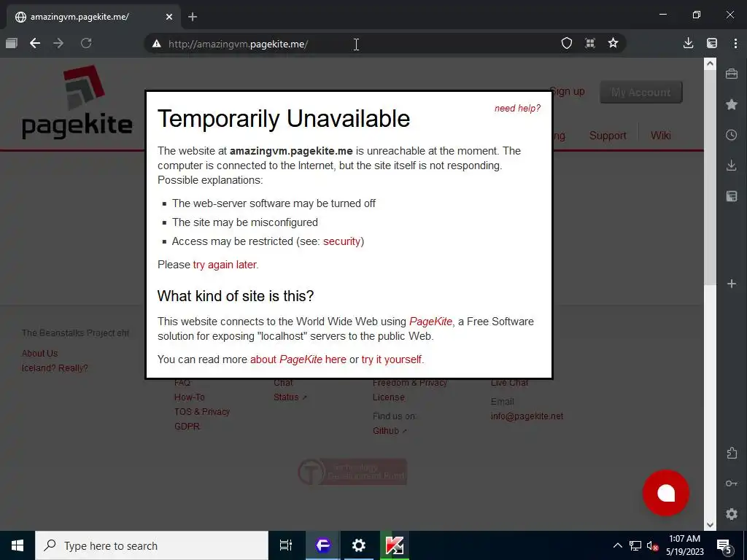Click the not-secure warning icon in address bar

tap(156, 44)
